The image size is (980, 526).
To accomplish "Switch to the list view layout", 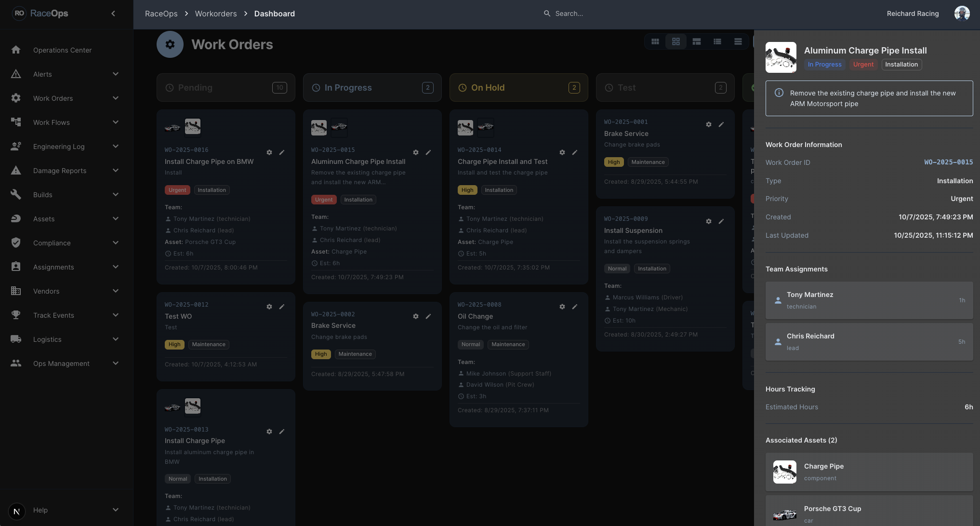I will coord(718,41).
